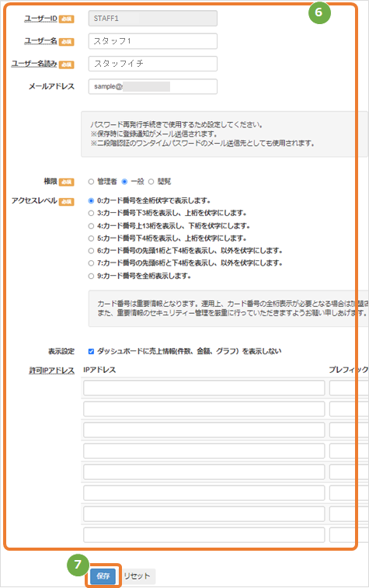
Task: Click the メールアドレス input field
Action: [x=152, y=87]
